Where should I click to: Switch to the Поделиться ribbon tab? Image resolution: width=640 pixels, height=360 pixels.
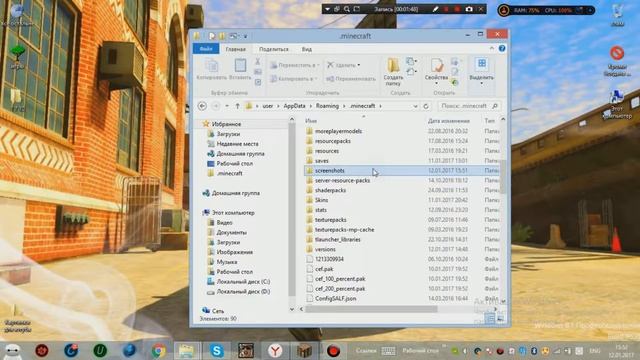coord(273,49)
